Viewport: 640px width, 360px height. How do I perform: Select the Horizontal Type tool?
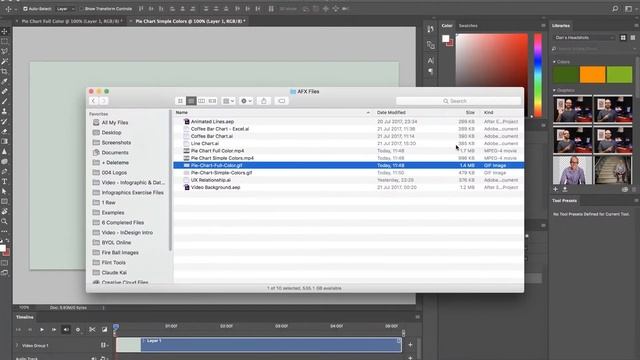(4, 181)
